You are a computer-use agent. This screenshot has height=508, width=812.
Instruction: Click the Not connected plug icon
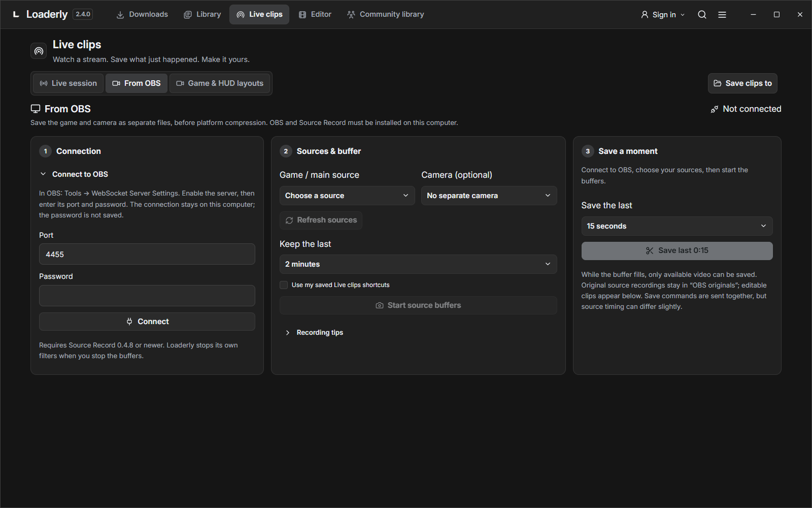[x=715, y=109]
